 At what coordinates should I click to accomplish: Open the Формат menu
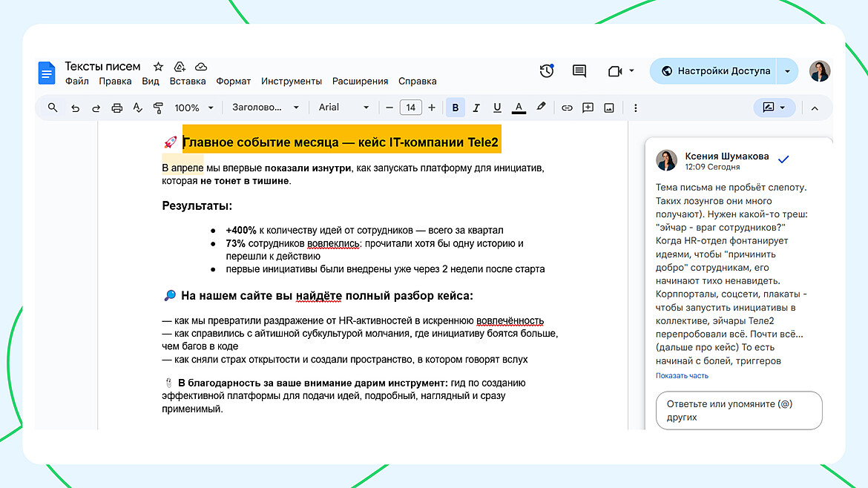pyautogui.click(x=234, y=82)
